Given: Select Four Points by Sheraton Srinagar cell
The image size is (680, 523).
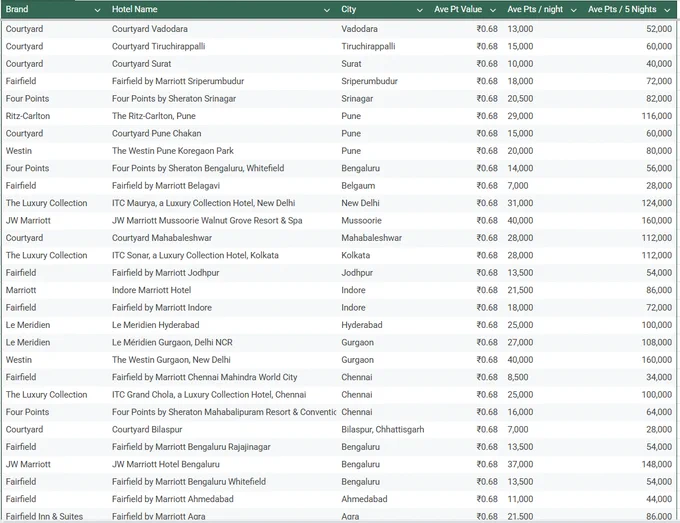Looking at the screenshot, I should pos(174,98).
